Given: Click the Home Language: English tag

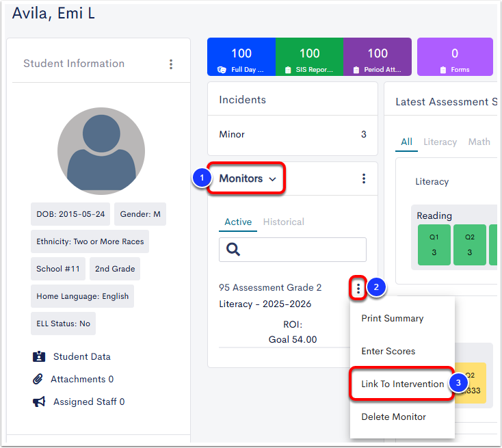Looking at the screenshot, I should point(82,296).
